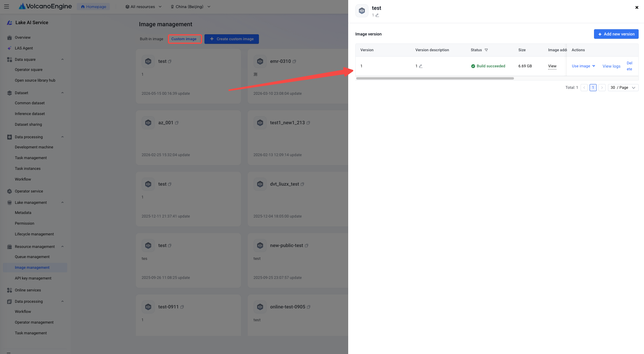Close the test image panel
644x354 pixels.
pos(637,7)
